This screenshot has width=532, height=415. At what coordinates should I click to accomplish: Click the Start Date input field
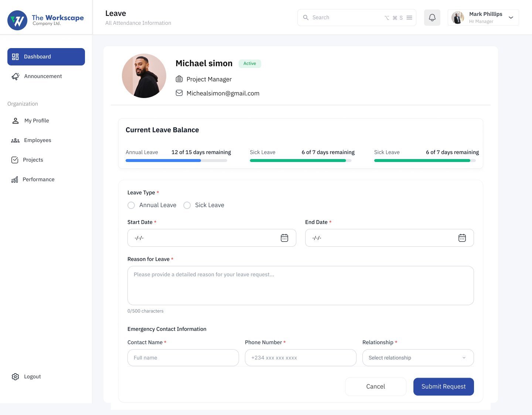[212, 238]
